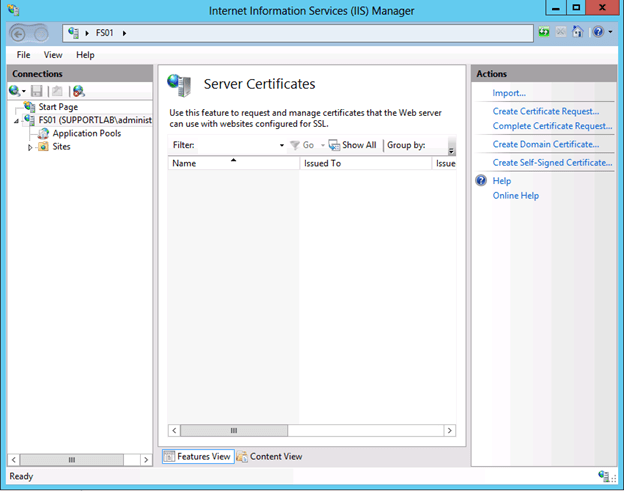Viewport: 624px width, 491px height.
Task: Sort by the Name column header
Action: pos(234,163)
